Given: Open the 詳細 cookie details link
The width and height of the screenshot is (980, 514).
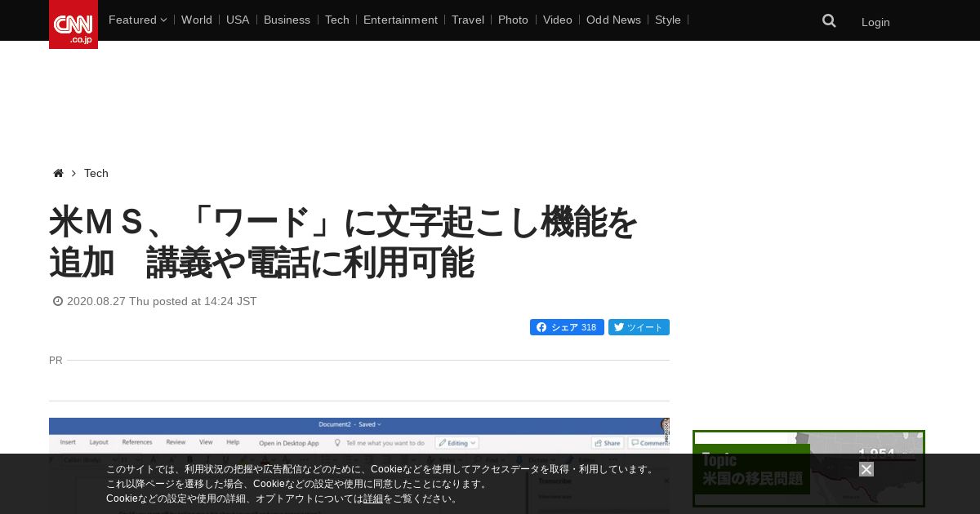Looking at the screenshot, I should point(373,498).
